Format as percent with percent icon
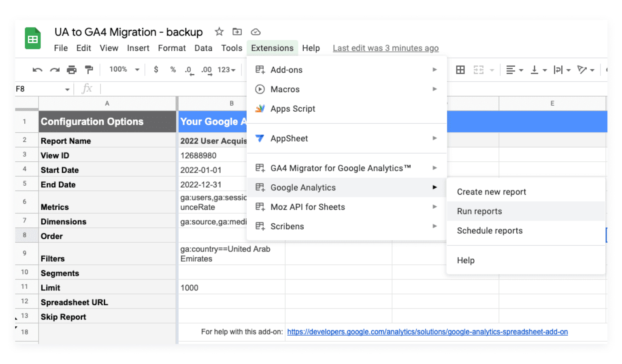 click(173, 70)
